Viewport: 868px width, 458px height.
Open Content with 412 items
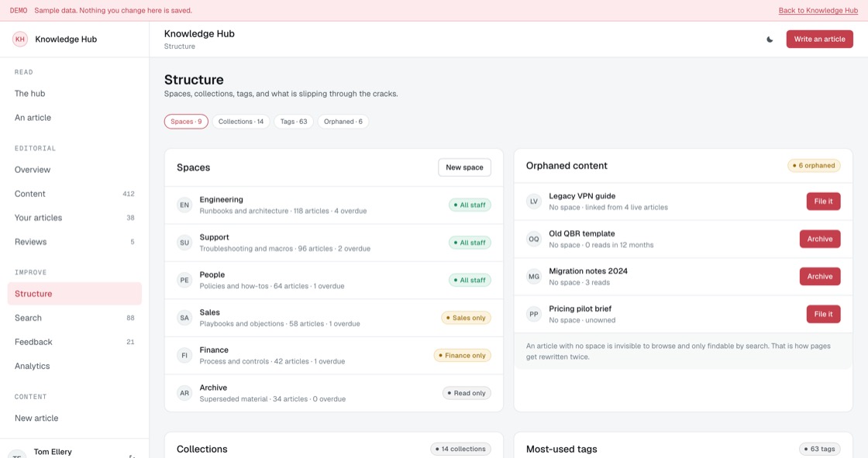coord(74,194)
